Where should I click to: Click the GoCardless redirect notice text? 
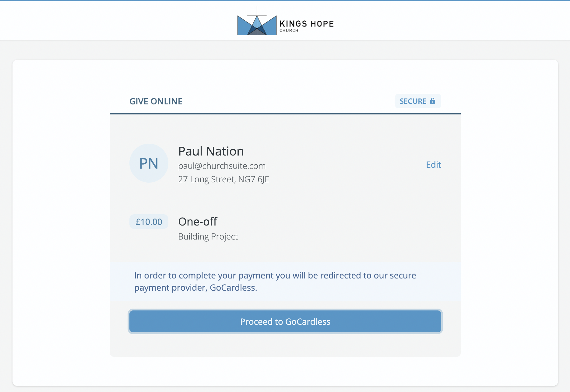tap(275, 281)
